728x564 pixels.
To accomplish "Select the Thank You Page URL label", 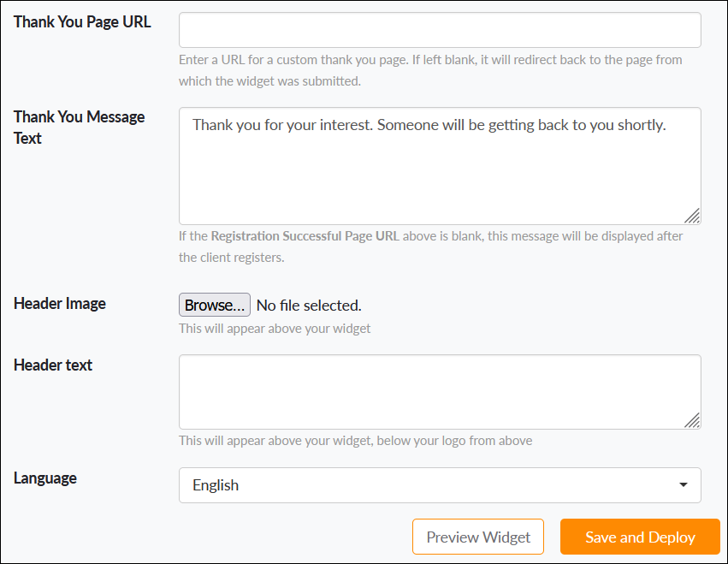I will (x=81, y=21).
